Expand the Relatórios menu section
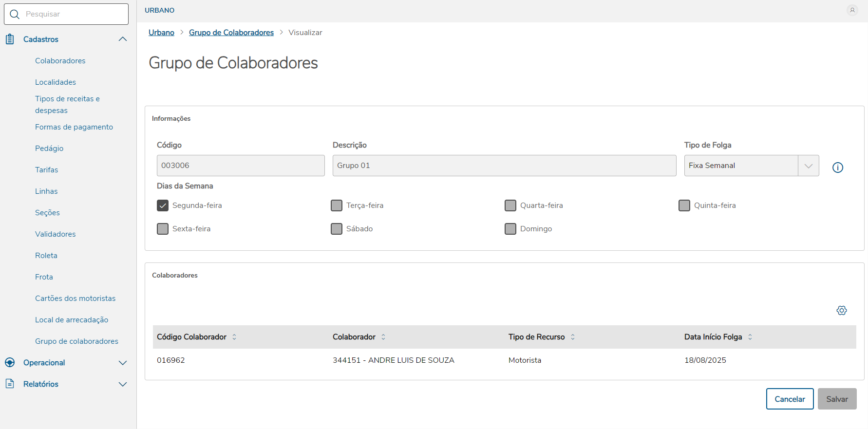This screenshot has height=429, width=868. click(x=123, y=384)
